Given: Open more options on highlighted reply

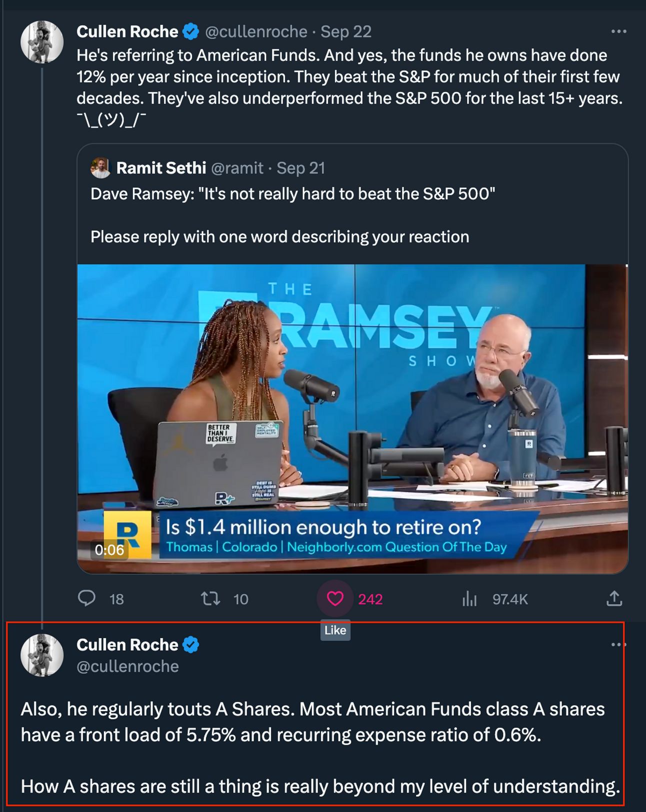Looking at the screenshot, I should tap(618, 645).
